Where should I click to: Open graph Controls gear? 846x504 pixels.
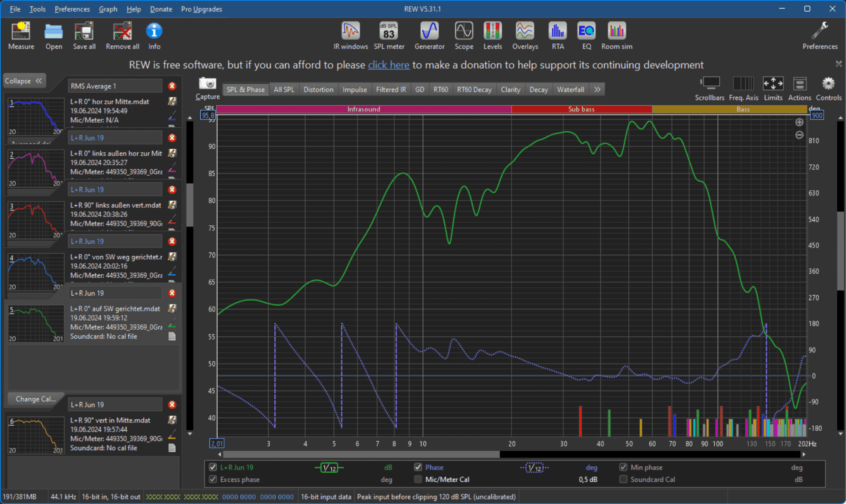coord(829,88)
